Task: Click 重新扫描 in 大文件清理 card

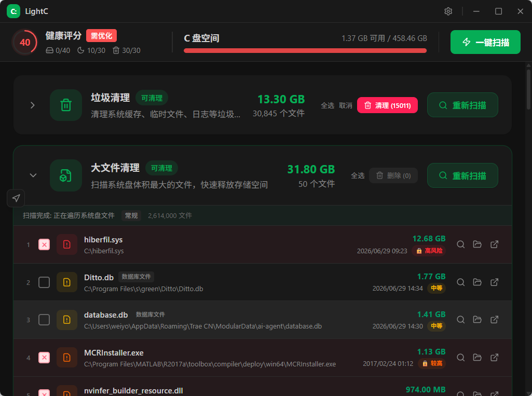Action: (462, 176)
